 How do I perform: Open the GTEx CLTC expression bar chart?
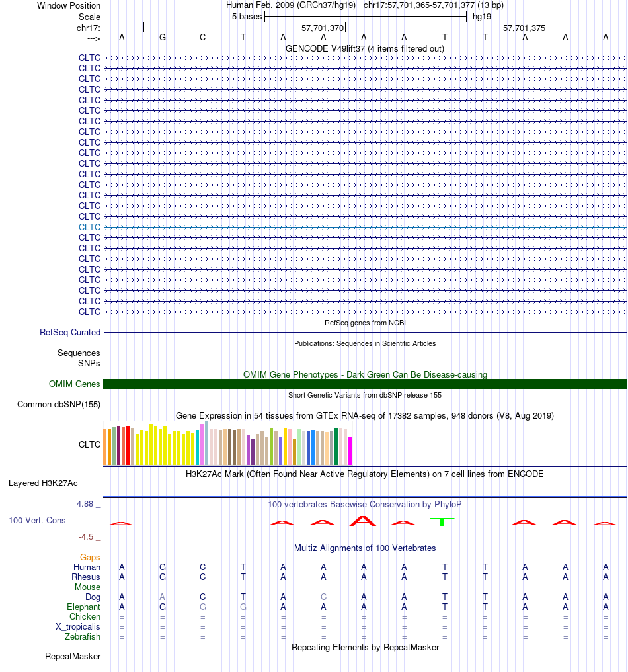(227, 444)
